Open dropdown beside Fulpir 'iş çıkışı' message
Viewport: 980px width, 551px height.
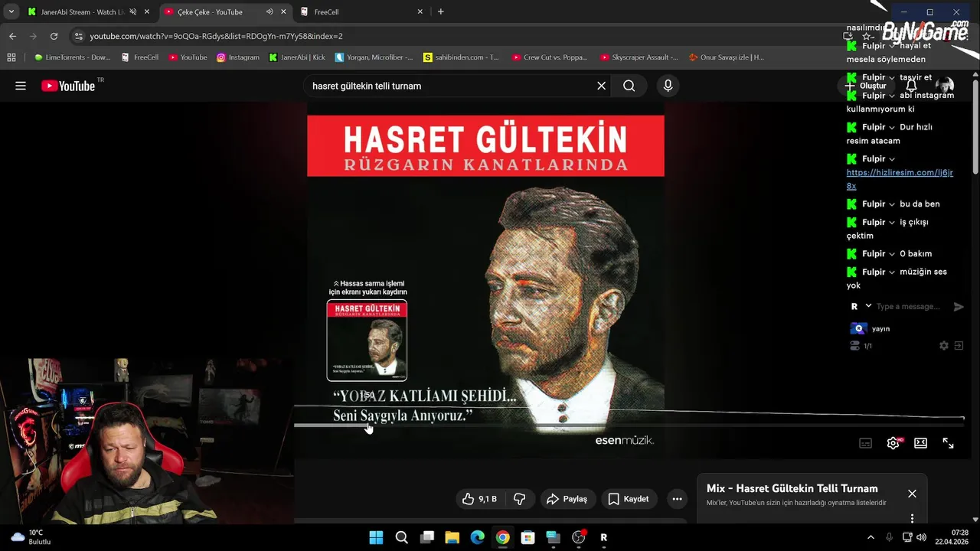click(x=892, y=222)
